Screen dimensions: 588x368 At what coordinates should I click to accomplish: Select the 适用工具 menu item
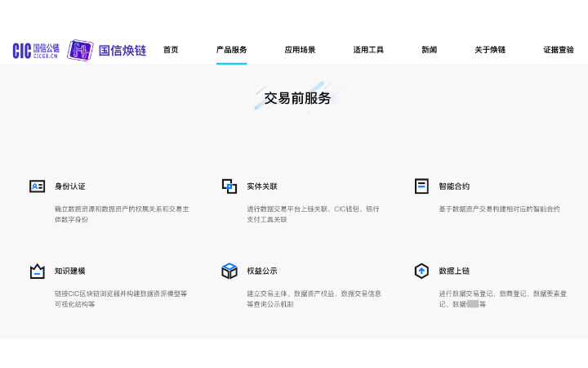[x=368, y=50]
